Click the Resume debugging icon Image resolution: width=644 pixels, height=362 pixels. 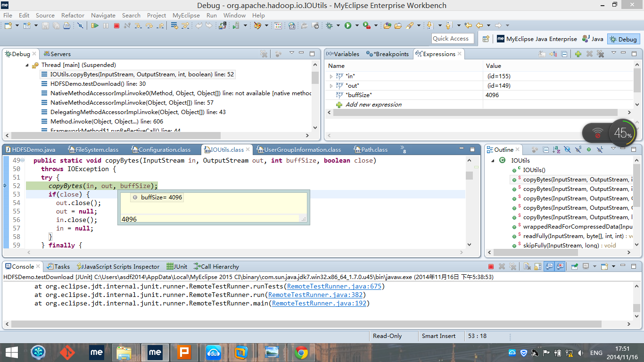(95, 25)
